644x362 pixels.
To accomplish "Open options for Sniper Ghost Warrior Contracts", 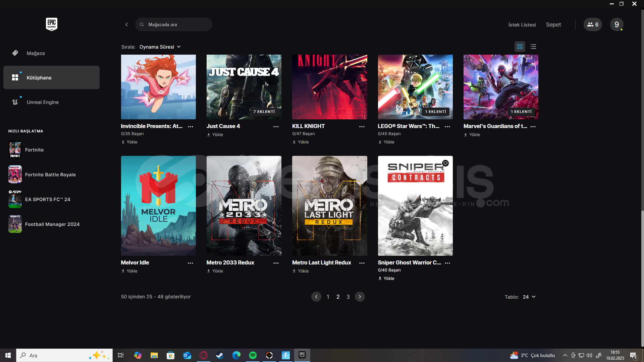I will [x=447, y=263].
